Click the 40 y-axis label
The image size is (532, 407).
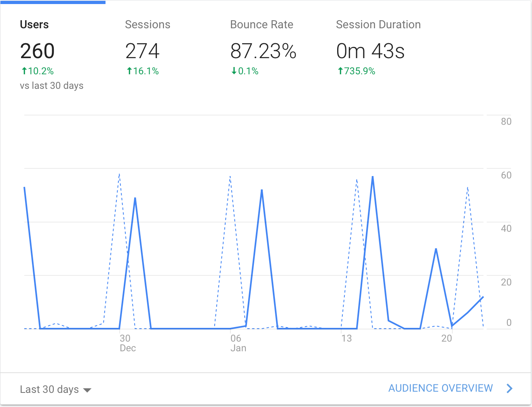[x=506, y=229]
